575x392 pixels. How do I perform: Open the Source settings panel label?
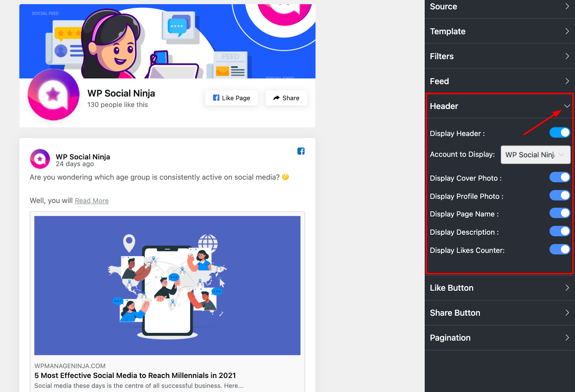point(443,6)
